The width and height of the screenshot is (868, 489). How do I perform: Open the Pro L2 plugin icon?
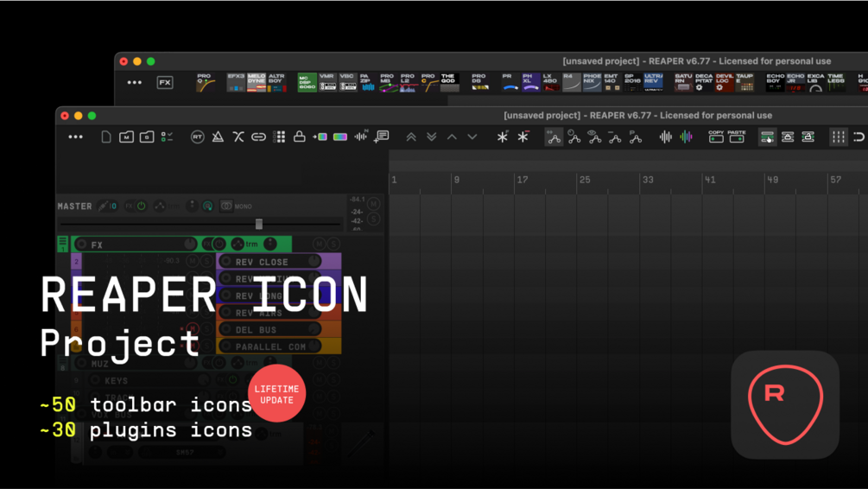coord(409,83)
